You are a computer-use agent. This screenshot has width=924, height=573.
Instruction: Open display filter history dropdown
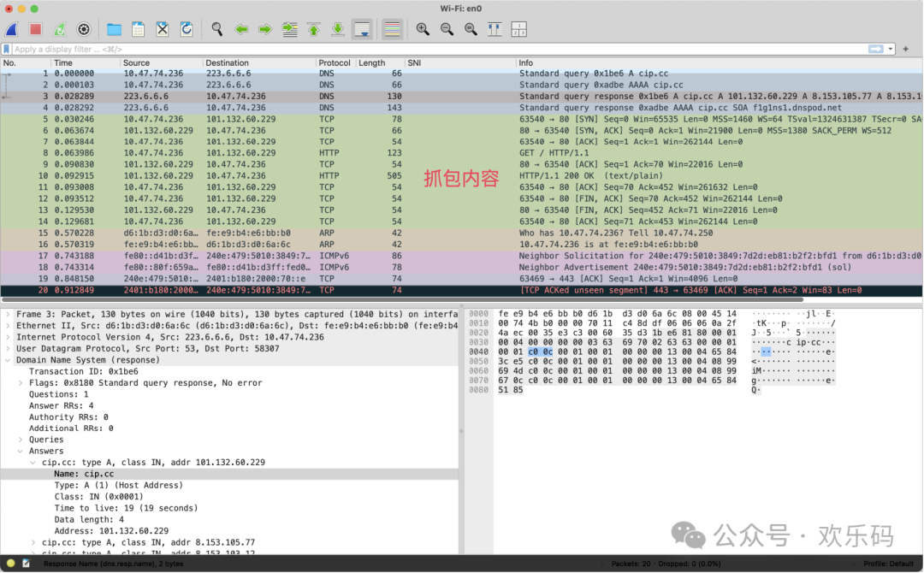[x=891, y=50]
